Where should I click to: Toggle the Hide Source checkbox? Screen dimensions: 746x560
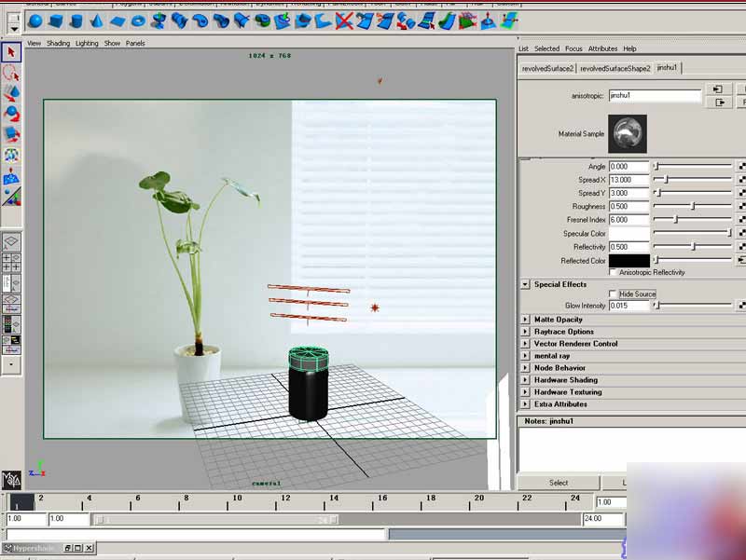pos(613,294)
